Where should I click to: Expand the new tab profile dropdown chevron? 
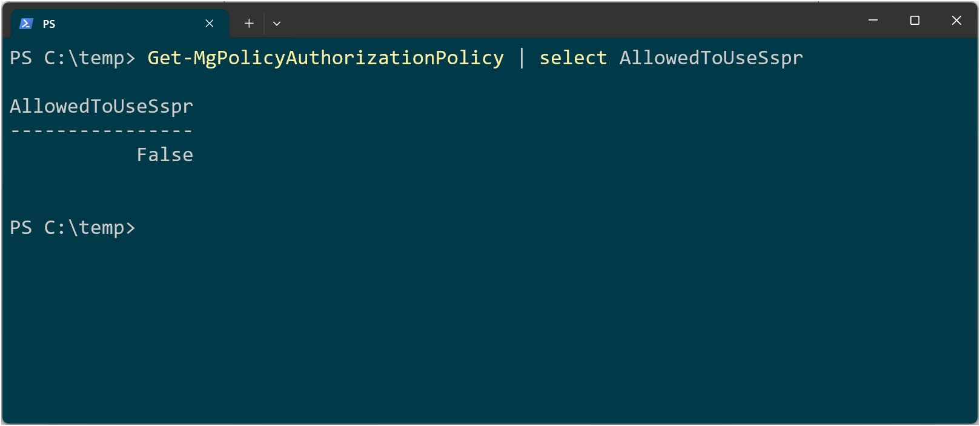[277, 24]
